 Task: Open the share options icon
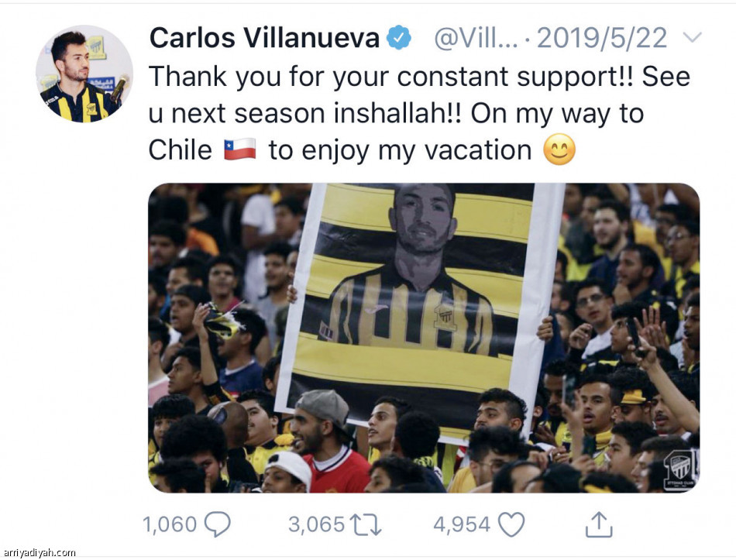click(599, 525)
